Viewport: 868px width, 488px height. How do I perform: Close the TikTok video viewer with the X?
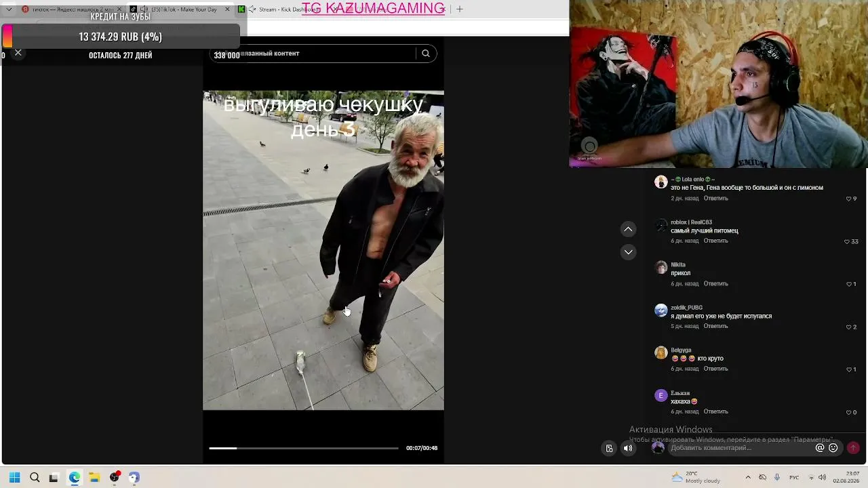coord(18,52)
